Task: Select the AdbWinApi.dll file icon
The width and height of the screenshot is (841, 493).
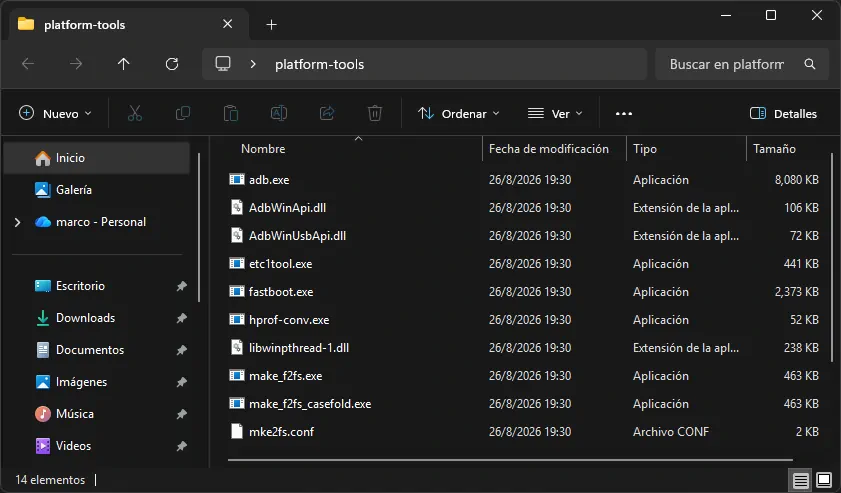Action: [x=237, y=208]
